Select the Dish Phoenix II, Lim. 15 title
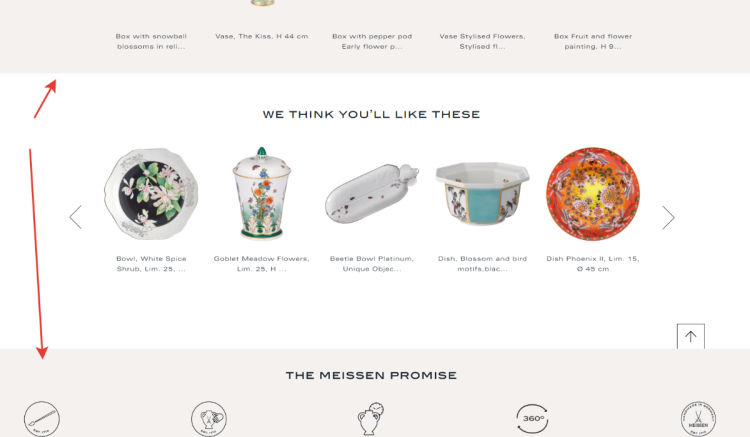 click(x=593, y=263)
